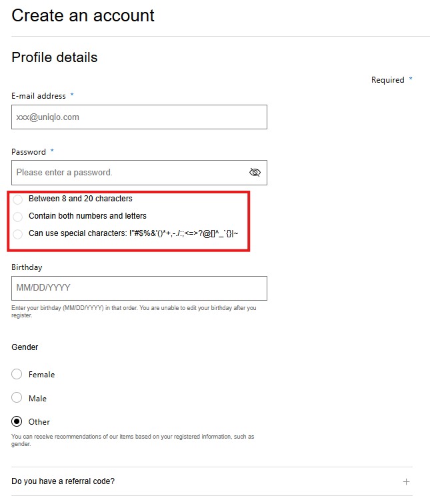Click the Birthday field label
This screenshot has width=430, height=504.
pos(27,267)
